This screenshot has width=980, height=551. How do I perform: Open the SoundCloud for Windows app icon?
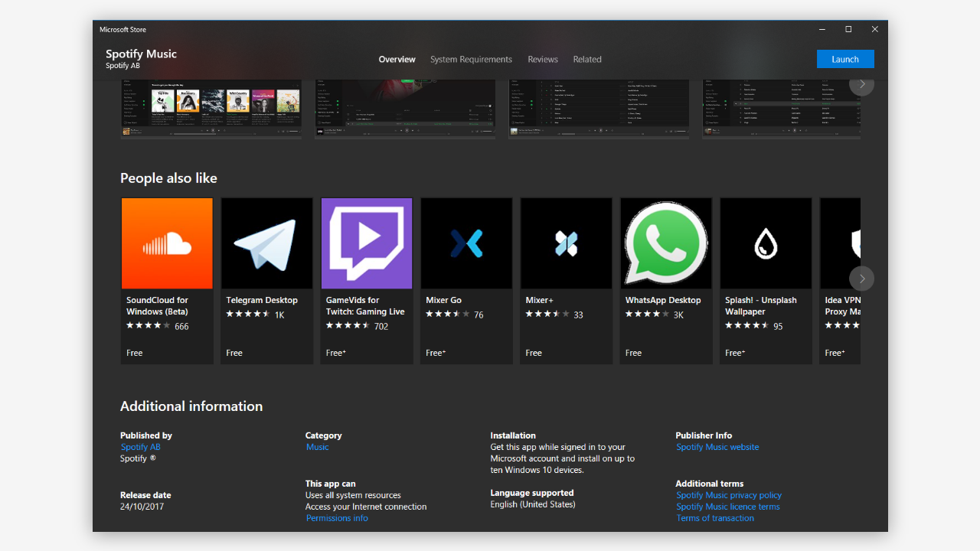pos(166,243)
